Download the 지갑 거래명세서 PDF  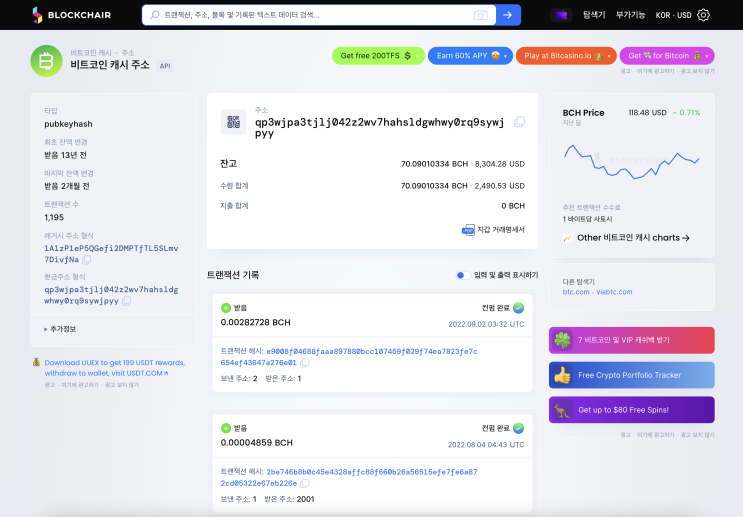pos(493,230)
